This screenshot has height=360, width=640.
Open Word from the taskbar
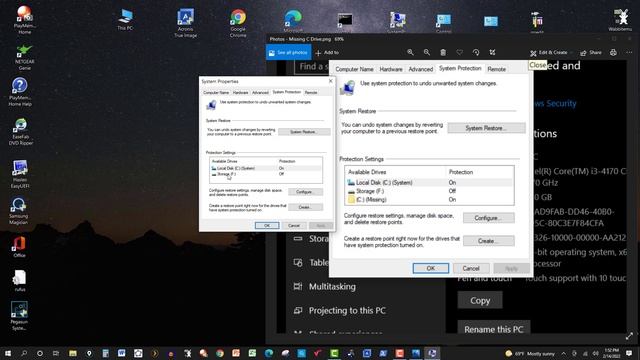122,353
